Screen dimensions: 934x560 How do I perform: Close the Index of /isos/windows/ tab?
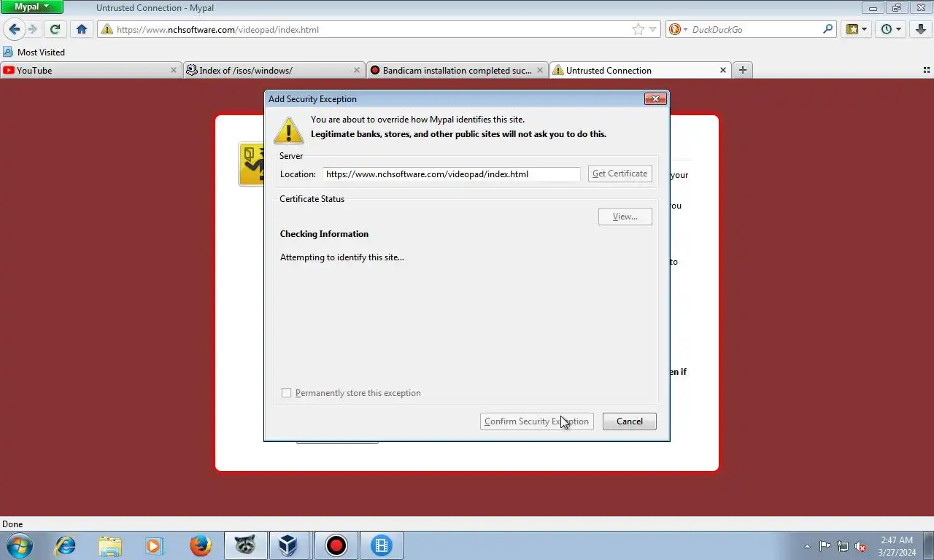pyautogui.click(x=357, y=70)
